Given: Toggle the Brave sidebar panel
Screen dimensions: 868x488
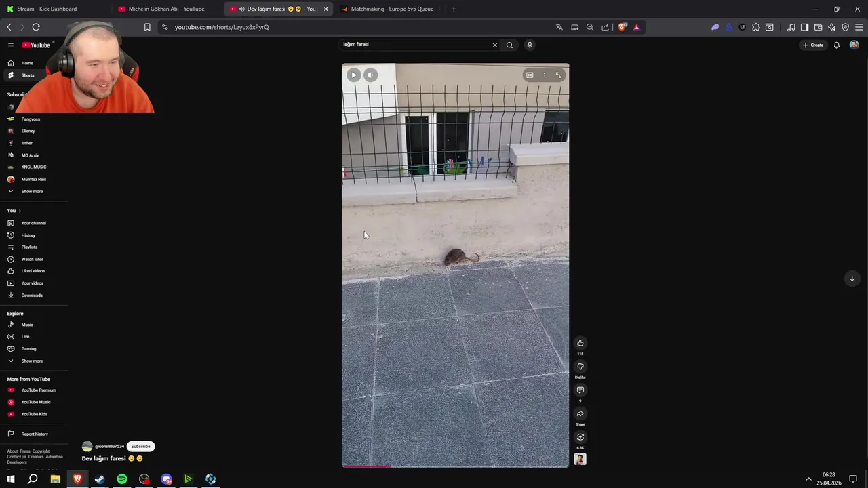Looking at the screenshot, I should tap(804, 27).
